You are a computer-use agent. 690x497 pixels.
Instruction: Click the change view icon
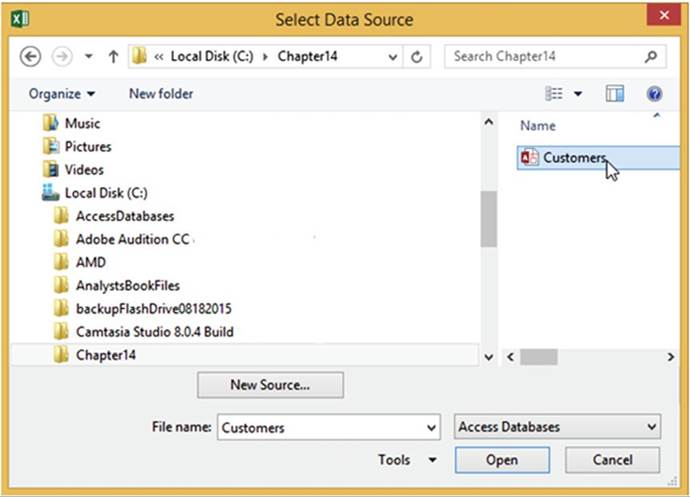pyautogui.click(x=554, y=94)
